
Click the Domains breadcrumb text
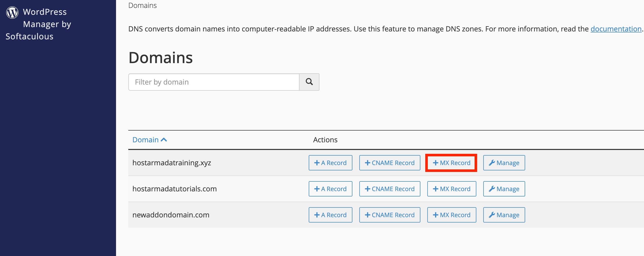[x=142, y=5]
